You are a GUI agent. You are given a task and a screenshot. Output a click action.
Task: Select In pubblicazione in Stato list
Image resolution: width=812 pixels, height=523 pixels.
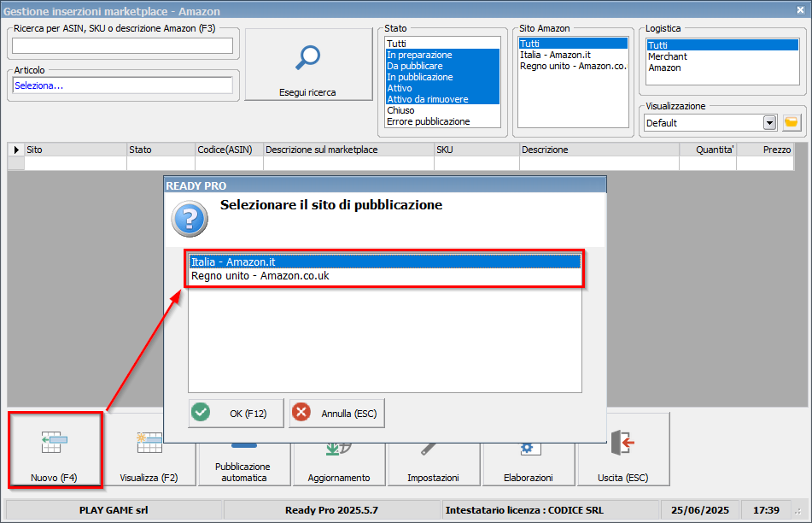pyautogui.click(x=442, y=77)
